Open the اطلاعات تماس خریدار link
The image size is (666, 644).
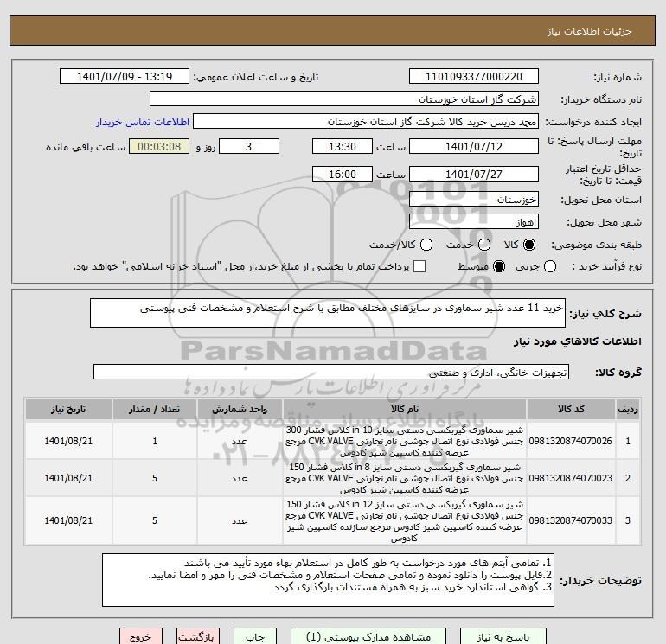pos(143,122)
